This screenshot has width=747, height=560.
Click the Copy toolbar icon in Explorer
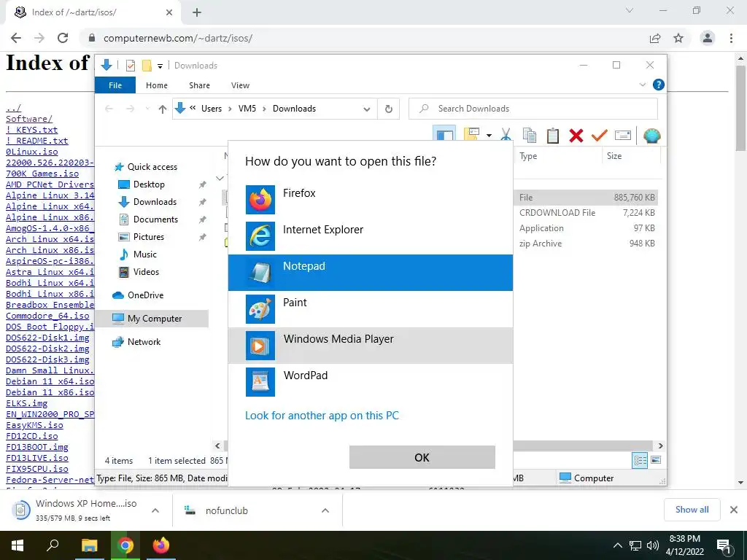click(530, 136)
